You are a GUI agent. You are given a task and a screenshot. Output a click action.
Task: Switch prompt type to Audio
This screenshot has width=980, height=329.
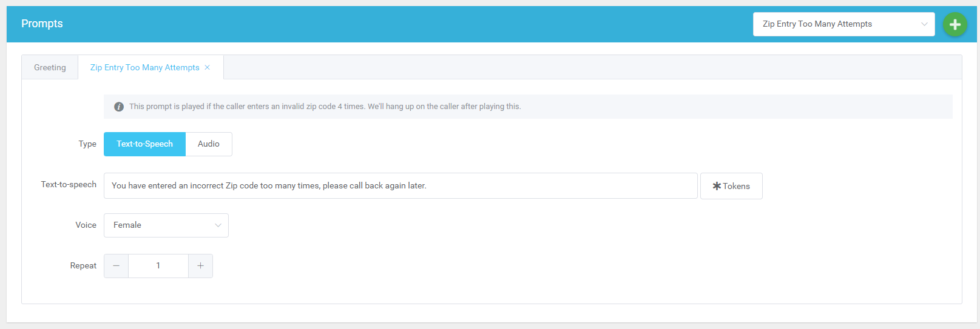coord(208,144)
